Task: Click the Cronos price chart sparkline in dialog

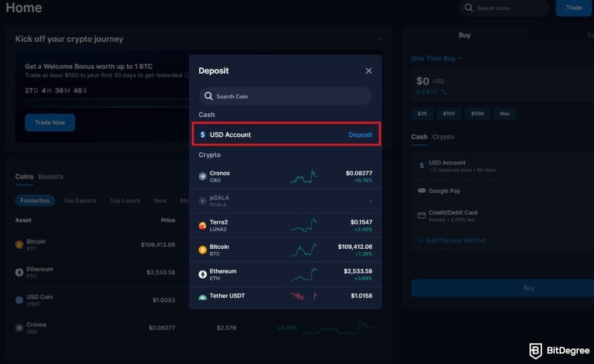Action: coord(304,177)
